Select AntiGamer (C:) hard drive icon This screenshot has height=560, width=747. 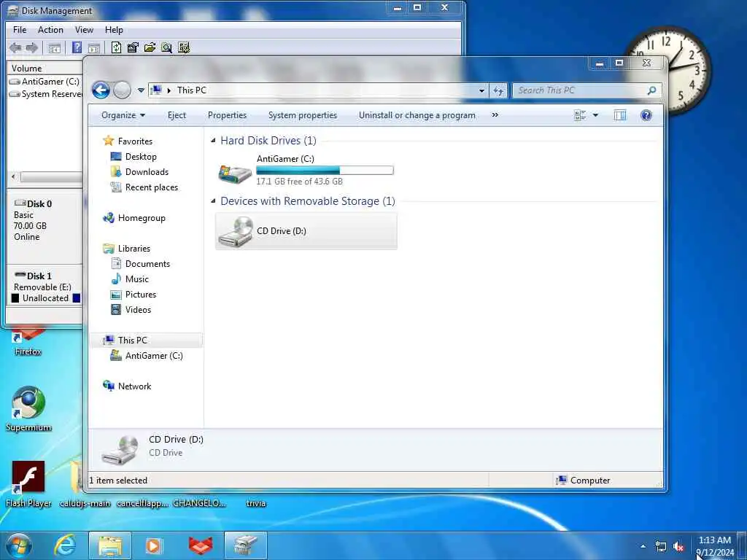(234, 174)
